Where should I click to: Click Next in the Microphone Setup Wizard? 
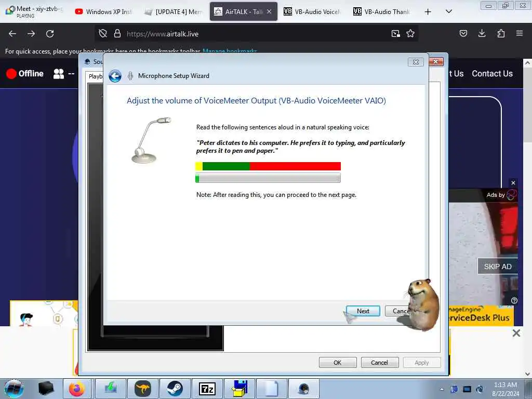(363, 311)
